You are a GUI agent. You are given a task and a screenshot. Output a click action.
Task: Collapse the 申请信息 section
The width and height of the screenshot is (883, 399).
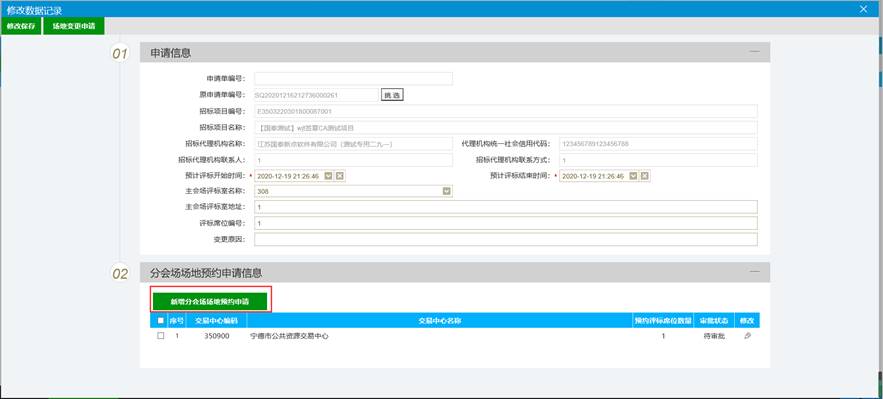pos(754,52)
